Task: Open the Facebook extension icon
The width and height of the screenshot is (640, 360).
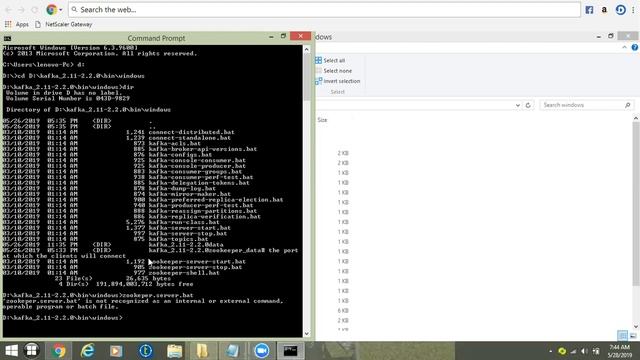Action: [x=589, y=10]
